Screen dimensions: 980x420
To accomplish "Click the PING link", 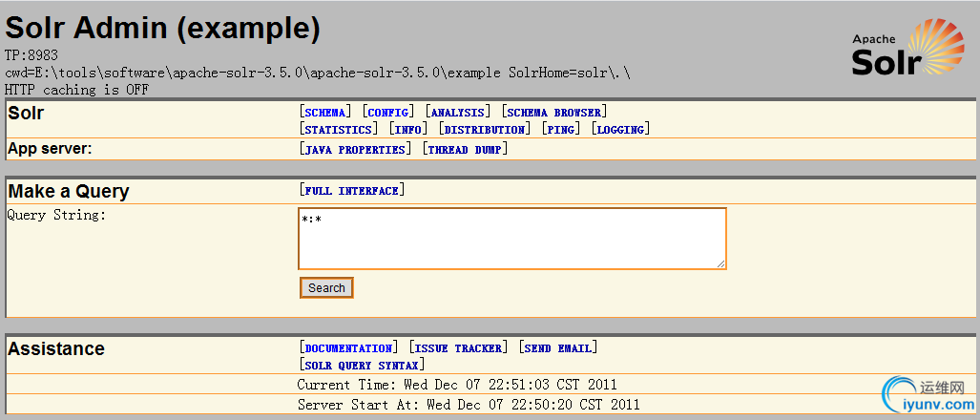I will pyautogui.click(x=561, y=130).
